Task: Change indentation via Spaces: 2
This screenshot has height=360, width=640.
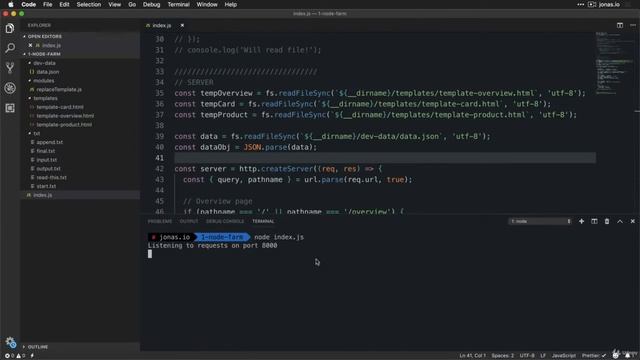Action: pos(502,356)
